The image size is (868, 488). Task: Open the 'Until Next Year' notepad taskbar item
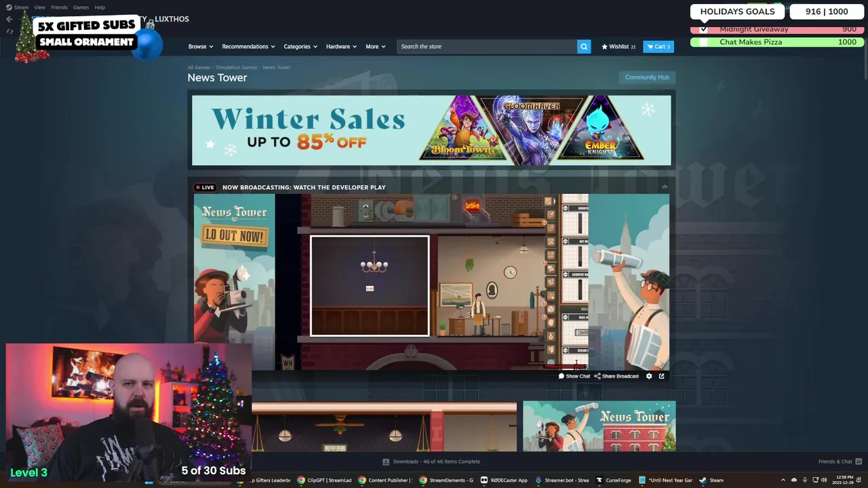tap(665, 481)
